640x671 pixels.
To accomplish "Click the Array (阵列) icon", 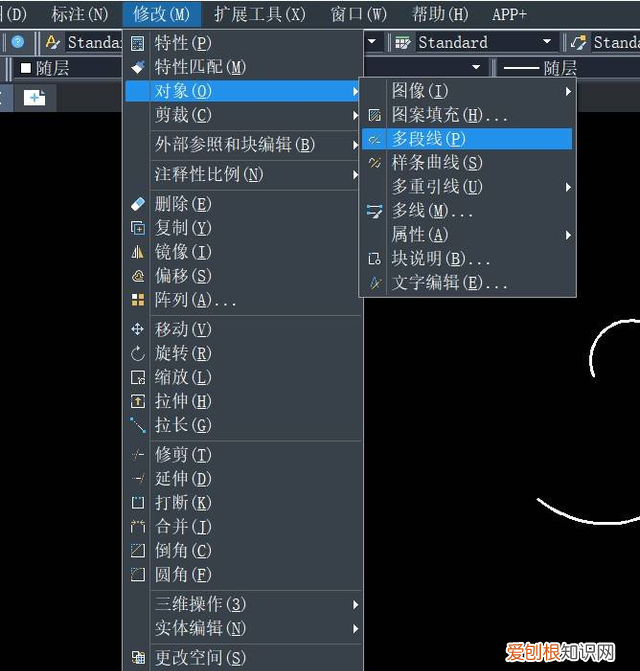I will (x=138, y=300).
